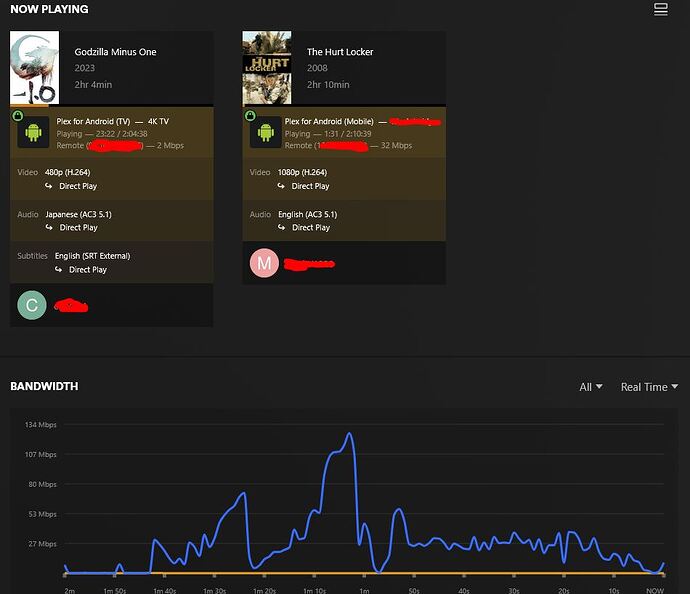Open the Godzilla Minus One poster

pyautogui.click(x=34, y=67)
